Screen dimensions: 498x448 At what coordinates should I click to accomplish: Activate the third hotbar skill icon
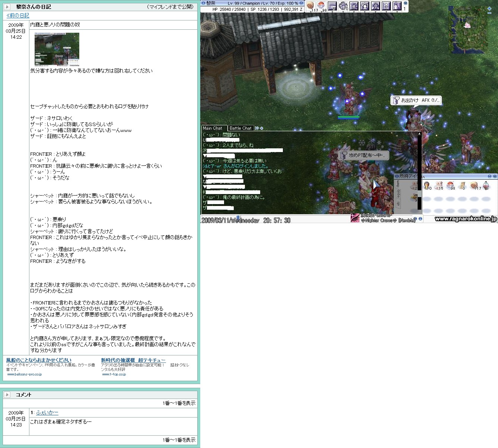click(332, 6)
